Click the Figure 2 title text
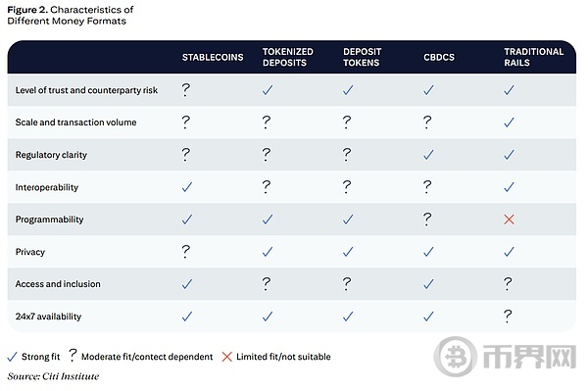588x391 pixels. 71,15
